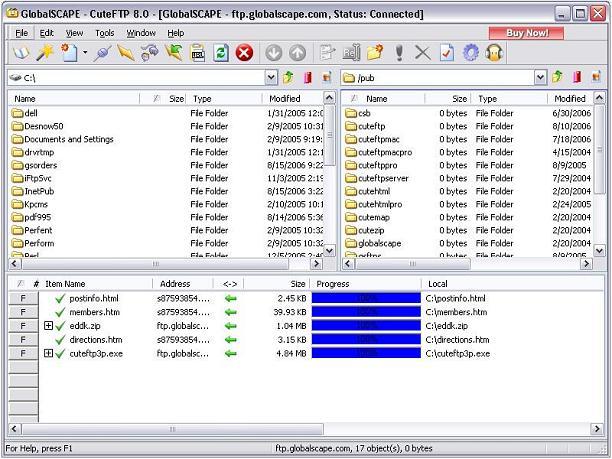Click the gray Upload arrow icon
The height and width of the screenshot is (459, 612).
297,53
